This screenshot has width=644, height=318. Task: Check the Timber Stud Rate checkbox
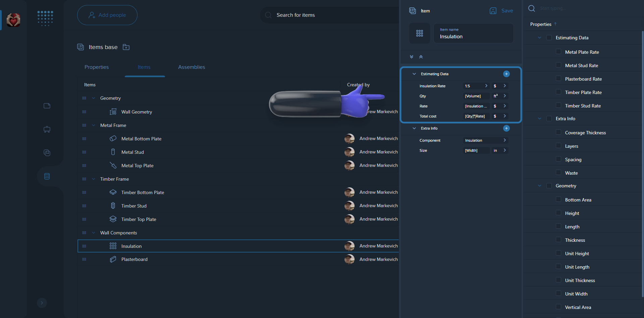(x=558, y=105)
